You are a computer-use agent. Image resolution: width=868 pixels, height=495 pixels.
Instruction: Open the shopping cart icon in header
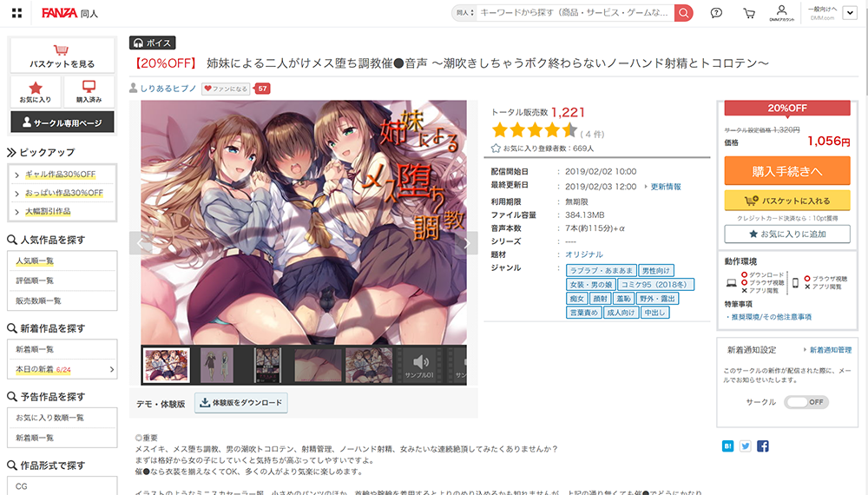click(x=749, y=13)
